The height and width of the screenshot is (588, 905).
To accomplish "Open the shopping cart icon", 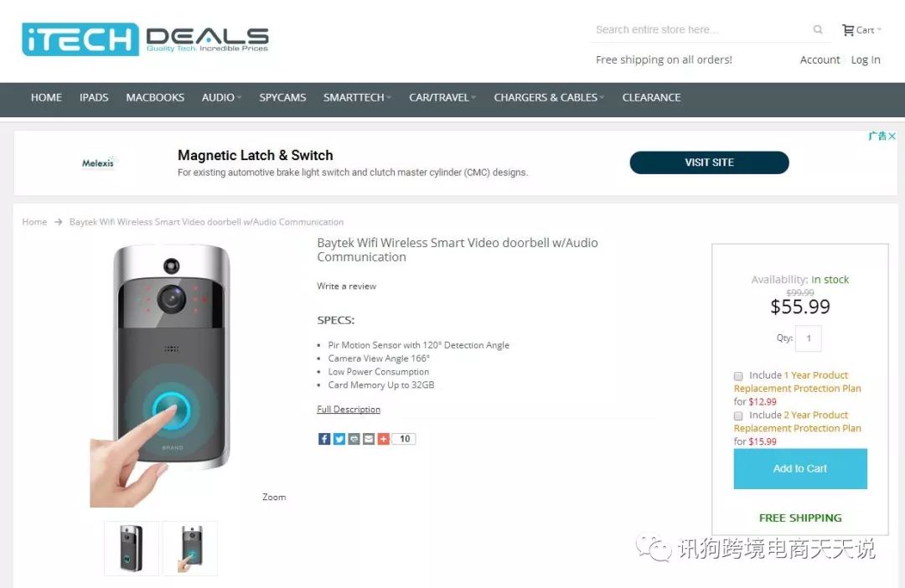I will (x=848, y=30).
